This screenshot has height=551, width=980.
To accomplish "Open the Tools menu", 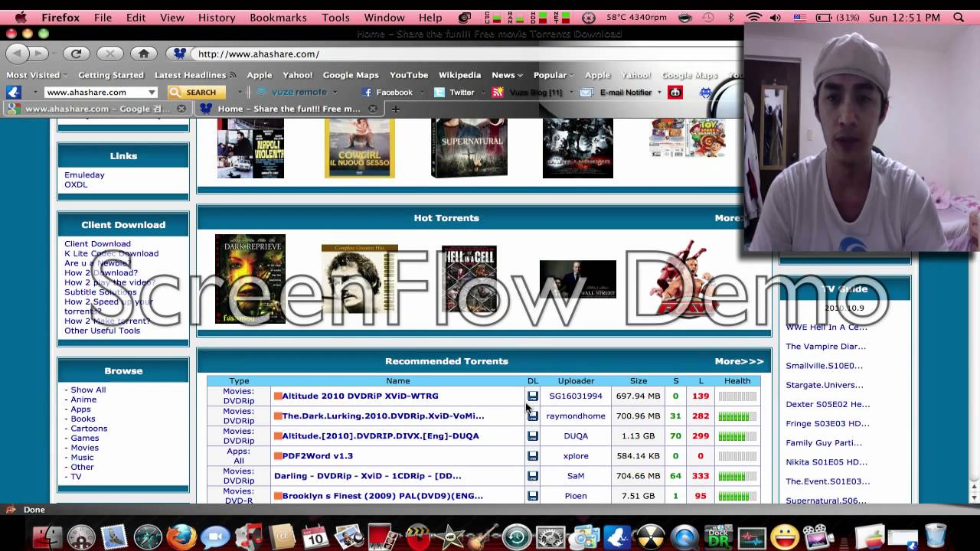I will pyautogui.click(x=335, y=17).
